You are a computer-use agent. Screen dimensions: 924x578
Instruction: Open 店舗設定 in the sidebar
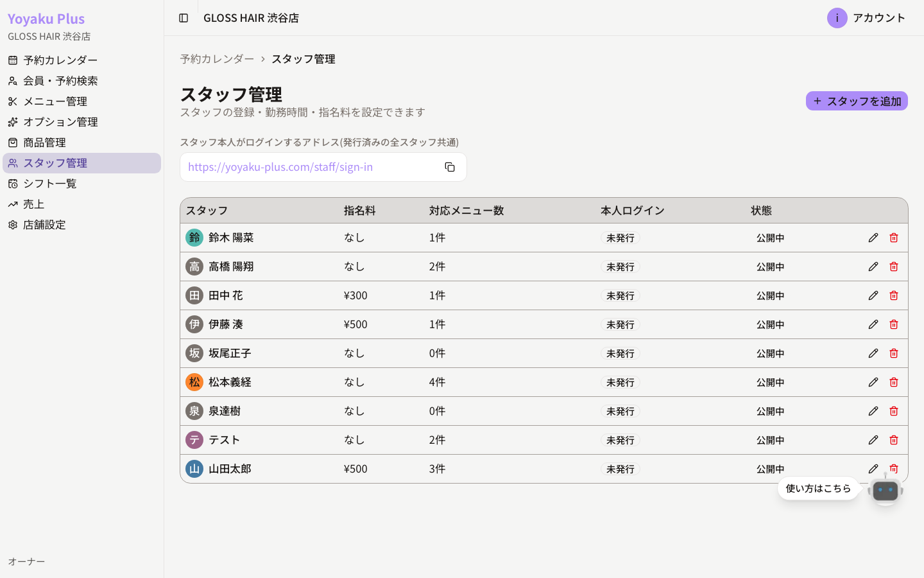tap(81, 225)
